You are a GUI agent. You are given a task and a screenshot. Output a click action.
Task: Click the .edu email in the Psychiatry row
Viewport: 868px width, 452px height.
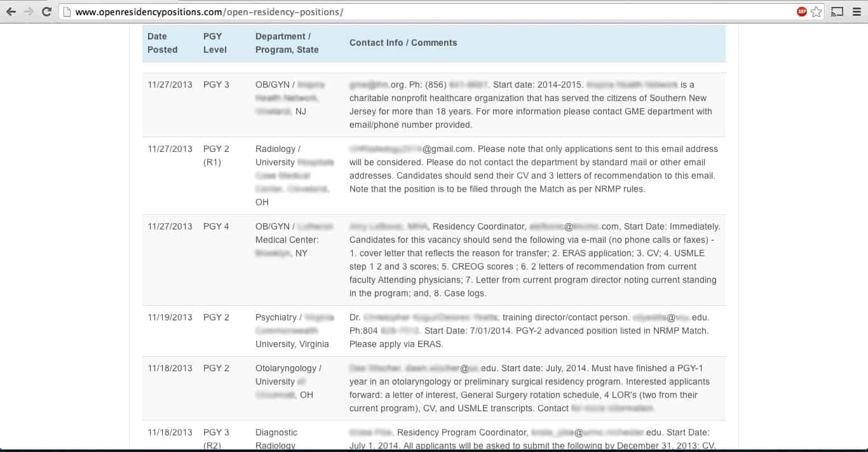[x=671, y=317]
